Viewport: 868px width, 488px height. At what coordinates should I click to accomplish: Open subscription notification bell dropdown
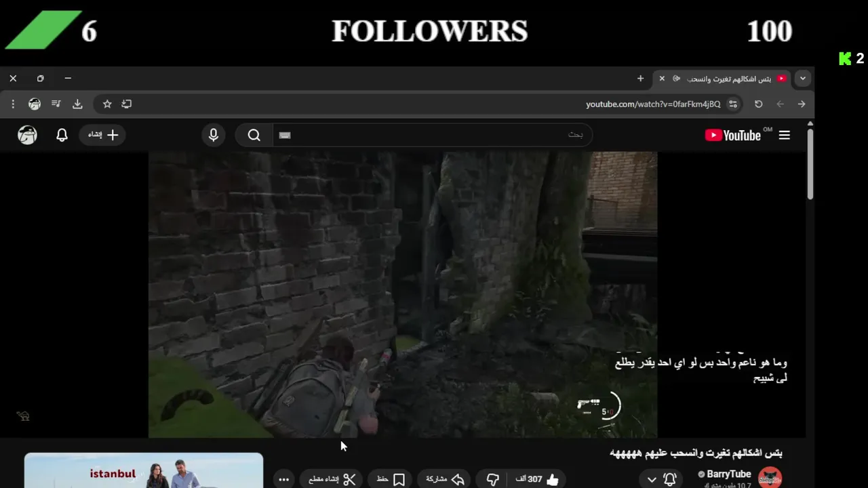[x=661, y=479]
